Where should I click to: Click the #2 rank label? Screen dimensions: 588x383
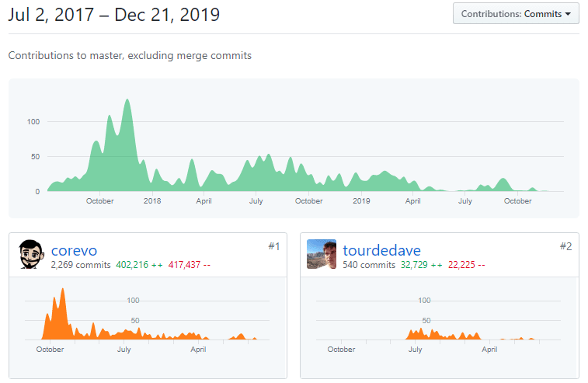click(565, 246)
